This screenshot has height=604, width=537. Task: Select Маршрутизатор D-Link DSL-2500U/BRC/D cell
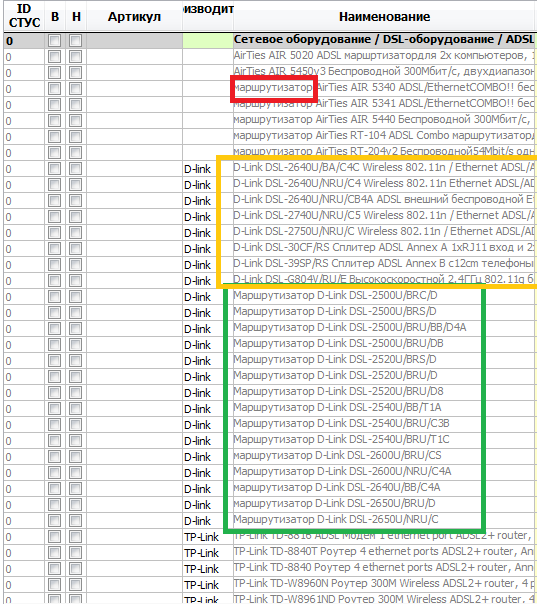click(x=384, y=297)
